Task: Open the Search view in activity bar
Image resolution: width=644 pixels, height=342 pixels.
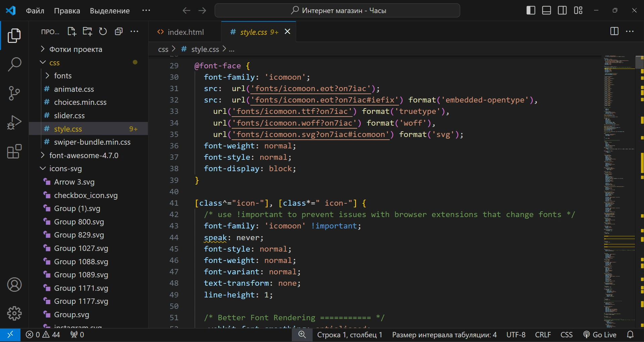Action: click(x=14, y=64)
